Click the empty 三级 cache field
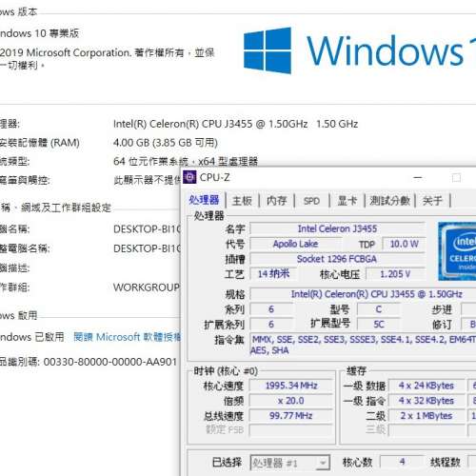The height and width of the screenshot is (476, 476). 426,430
